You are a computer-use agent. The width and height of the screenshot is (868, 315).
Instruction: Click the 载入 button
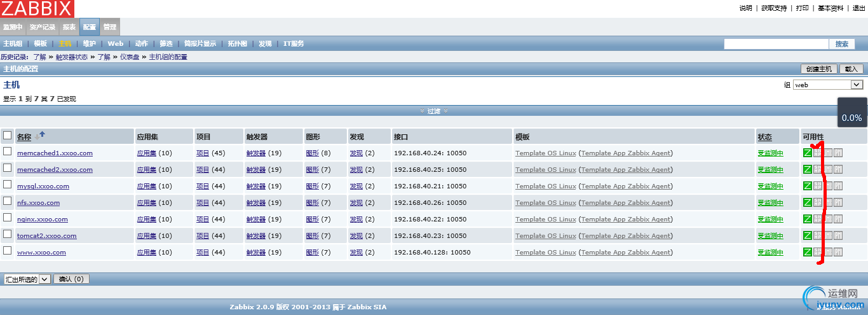pos(851,69)
